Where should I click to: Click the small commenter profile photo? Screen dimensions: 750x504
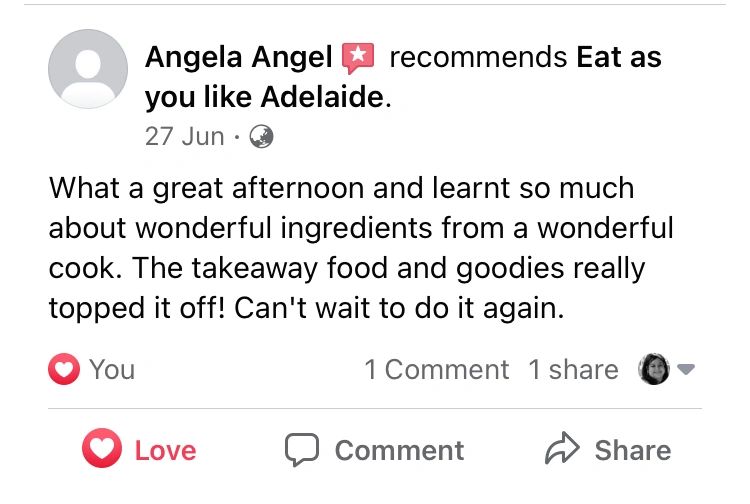pos(653,370)
